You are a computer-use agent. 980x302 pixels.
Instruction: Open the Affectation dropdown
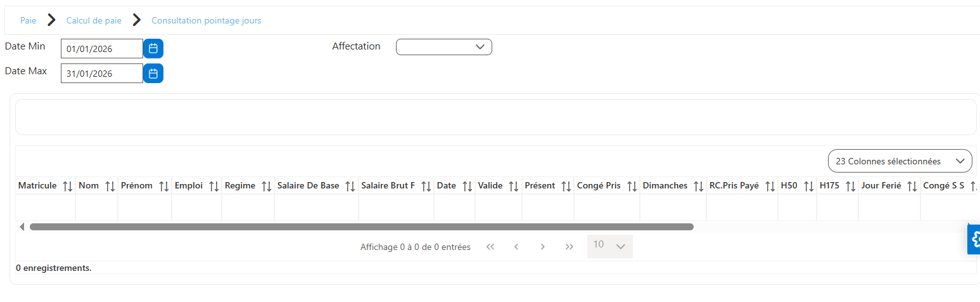444,47
